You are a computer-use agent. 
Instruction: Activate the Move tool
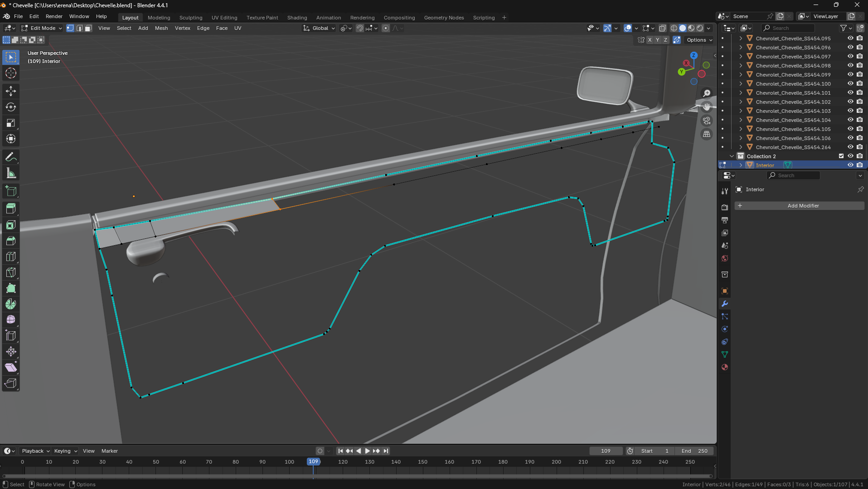(11, 91)
